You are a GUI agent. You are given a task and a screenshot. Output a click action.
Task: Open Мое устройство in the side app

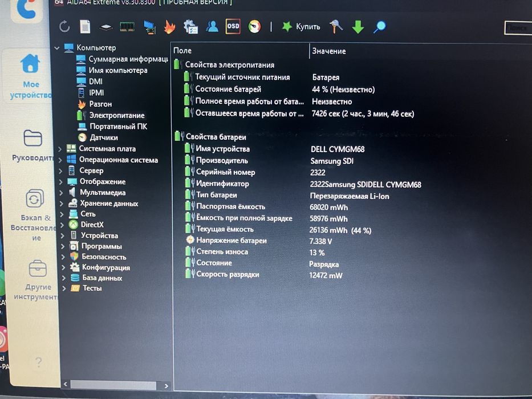pyautogui.click(x=31, y=76)
